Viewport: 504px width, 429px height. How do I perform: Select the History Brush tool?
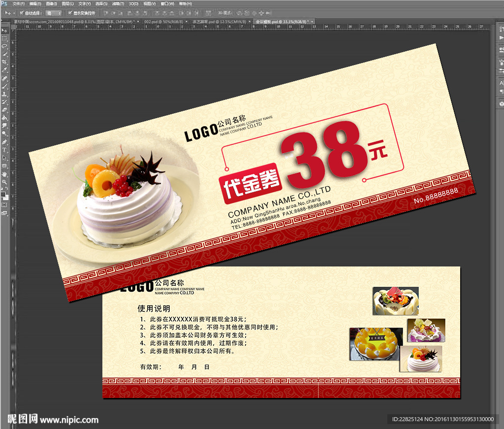coord(4,101)
